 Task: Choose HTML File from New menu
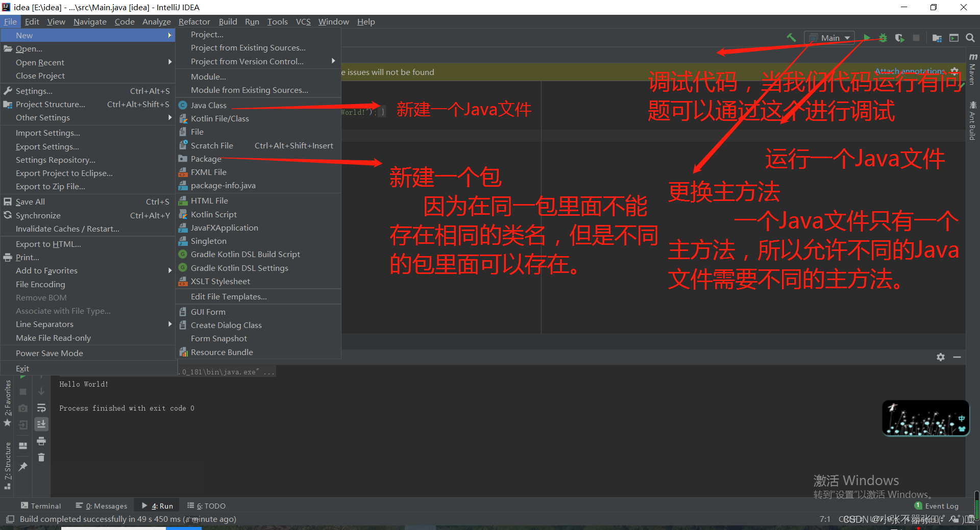[x=258, y=200]
